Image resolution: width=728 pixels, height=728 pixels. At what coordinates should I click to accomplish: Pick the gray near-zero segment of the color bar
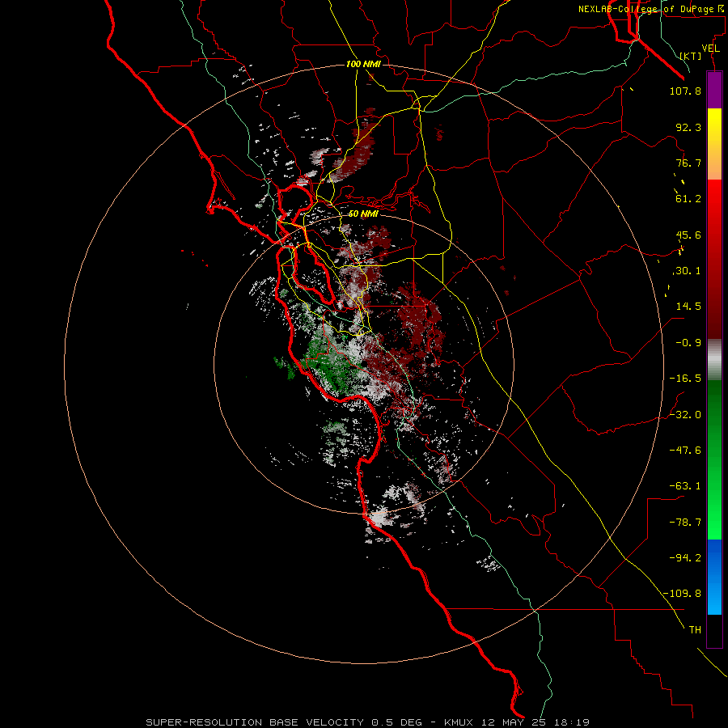pos(714,360)
